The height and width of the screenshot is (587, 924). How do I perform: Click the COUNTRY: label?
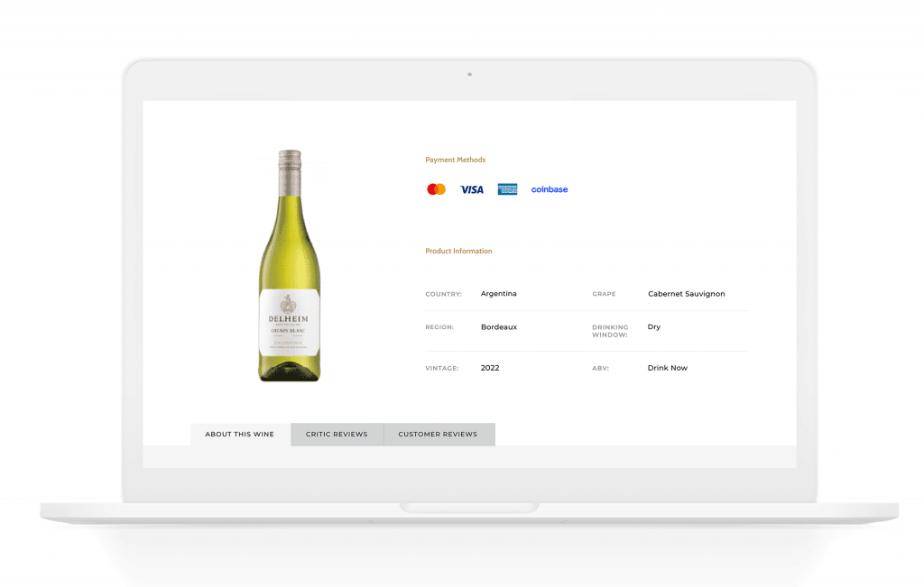(x=444, y=294)
